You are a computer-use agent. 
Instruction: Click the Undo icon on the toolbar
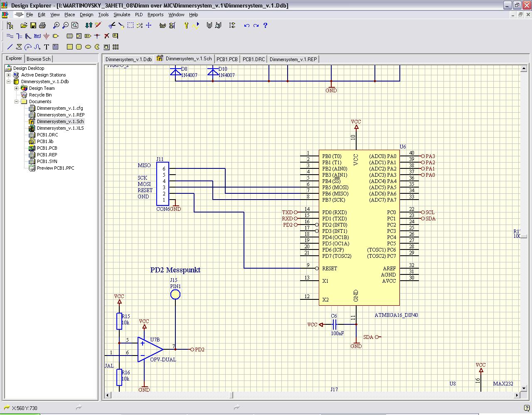(x=246, y=25)
